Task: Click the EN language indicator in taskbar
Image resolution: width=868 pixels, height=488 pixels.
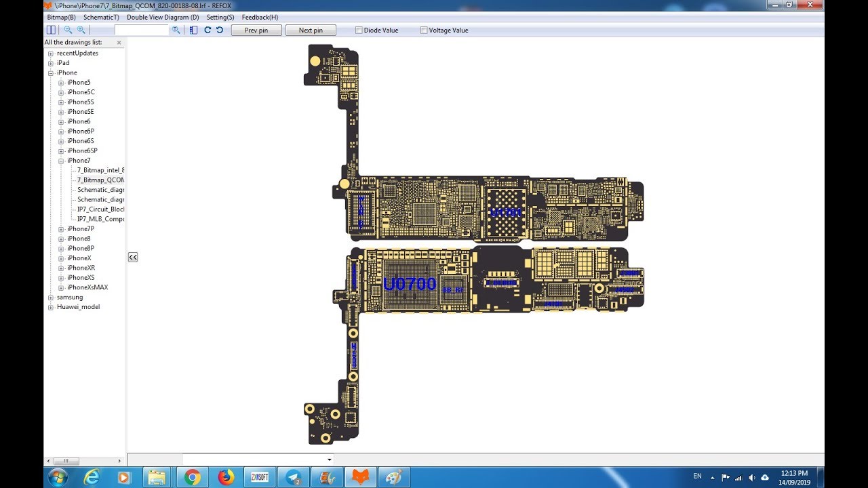Action: 698,476
